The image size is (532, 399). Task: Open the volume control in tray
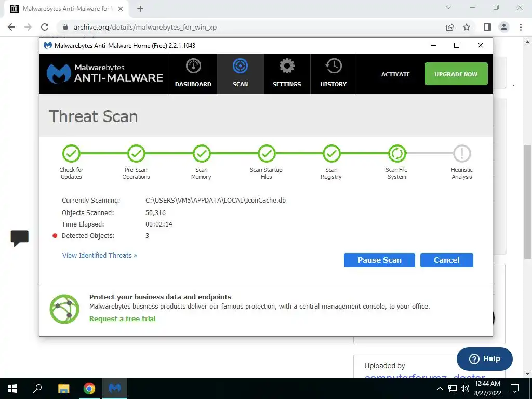coord(465,389)
